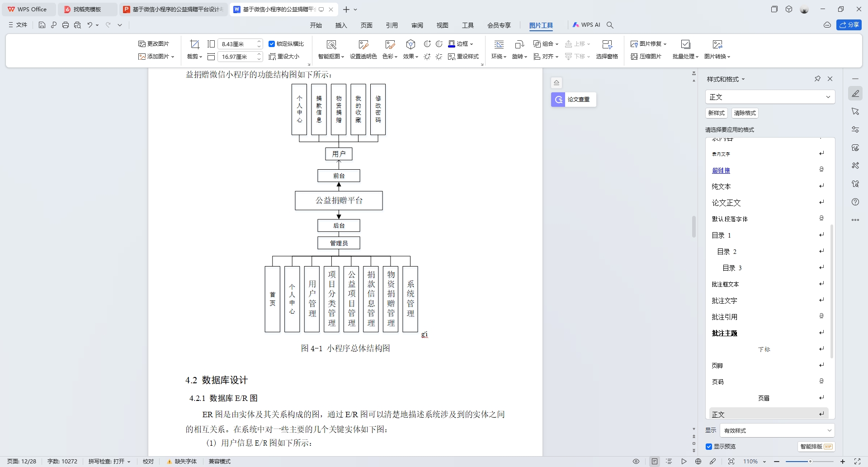This screenshot has height=467, width=868.
Task: Toggle Lock Aspect Ratio (锁定纵横比) checkbox
Action: (272, 44)
